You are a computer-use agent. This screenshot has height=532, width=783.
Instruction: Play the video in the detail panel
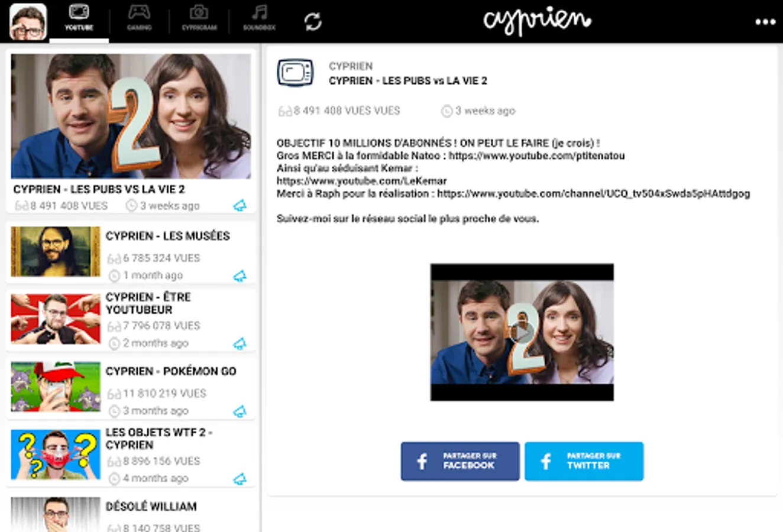(x=522, y=332)
